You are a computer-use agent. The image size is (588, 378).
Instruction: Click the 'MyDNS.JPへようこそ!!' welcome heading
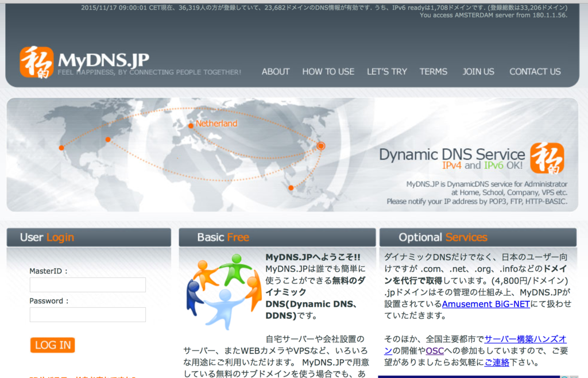[x=313, y=257]
